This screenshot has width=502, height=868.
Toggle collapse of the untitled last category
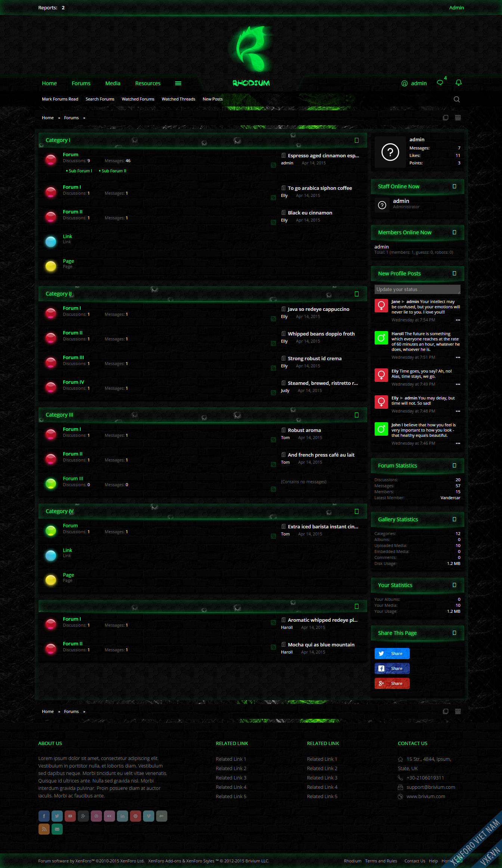point(357,606)
